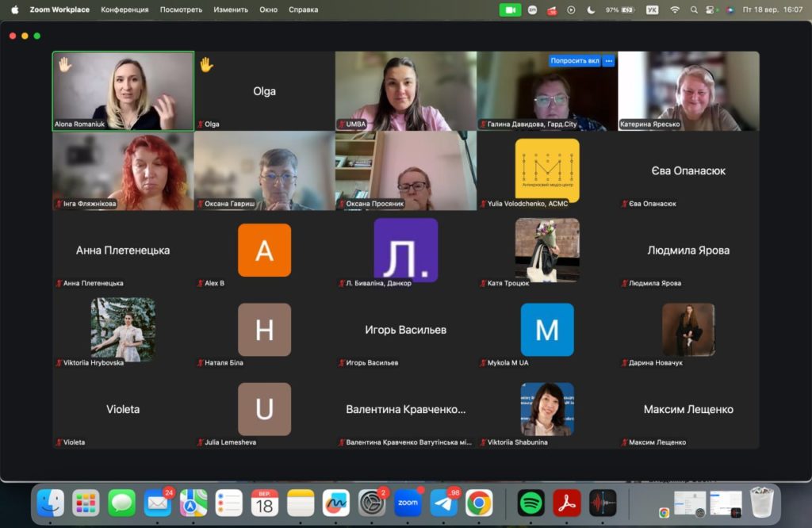Image resolution: width=812 pixels, height=528 pixels.
Task: Open Finder from the dock
Action: 51,503
